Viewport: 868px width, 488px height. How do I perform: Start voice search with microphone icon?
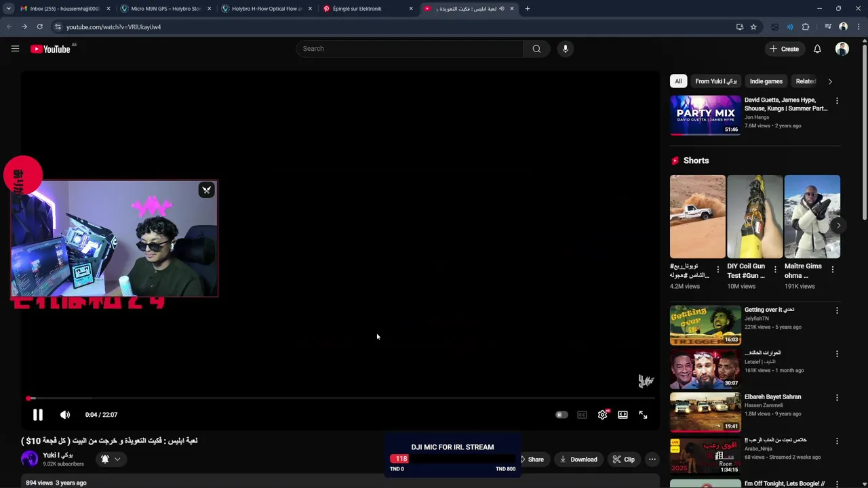[566, 49]
